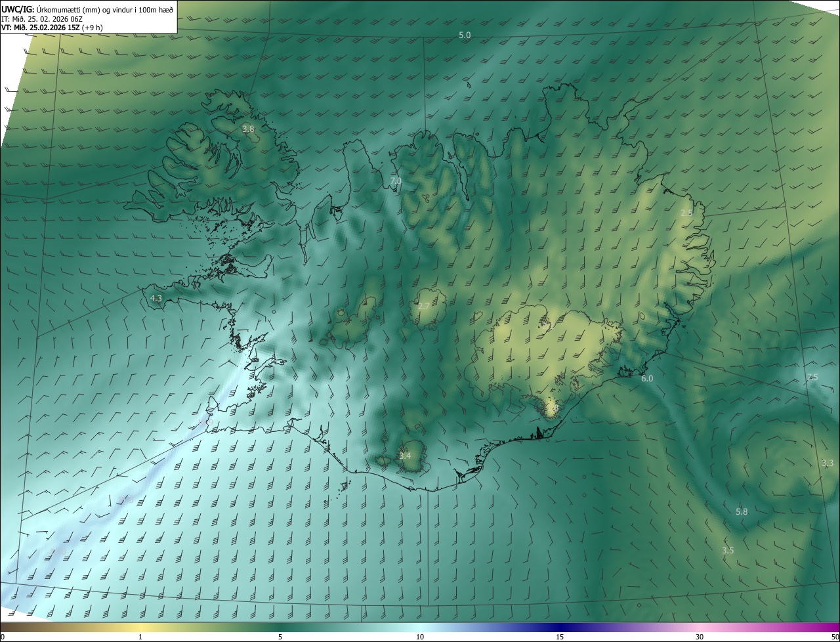Click the 3.5 value label in the southeast sea
Screen dimensions: 840x642
728,550
